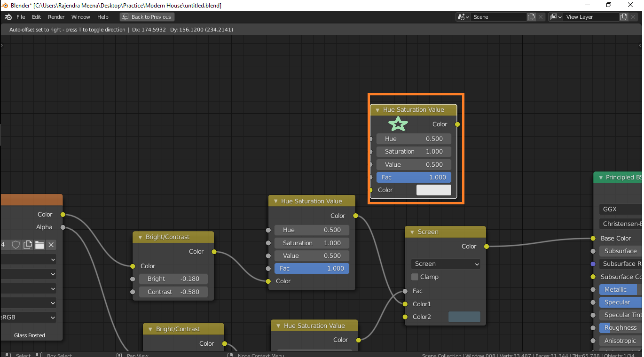644x357 pixels.
Task: Click the toolbar toggle arrow at left edge
Action: (2, 46)
